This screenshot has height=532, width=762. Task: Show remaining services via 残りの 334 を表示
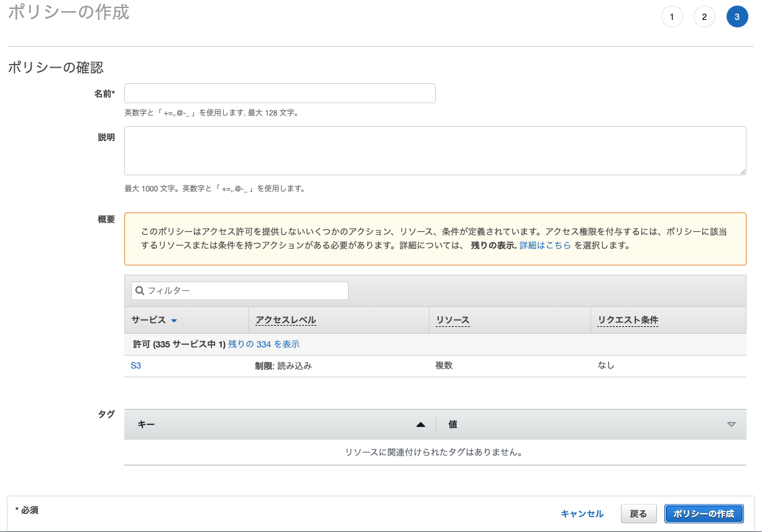pyautogui.click(x=264, y=344)
